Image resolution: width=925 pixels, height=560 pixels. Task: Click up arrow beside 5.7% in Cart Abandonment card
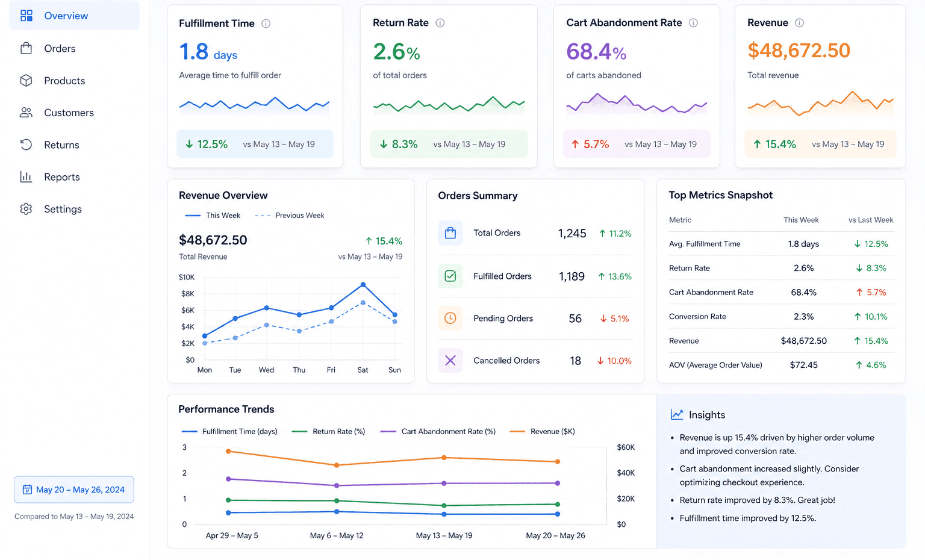point(575,145)
